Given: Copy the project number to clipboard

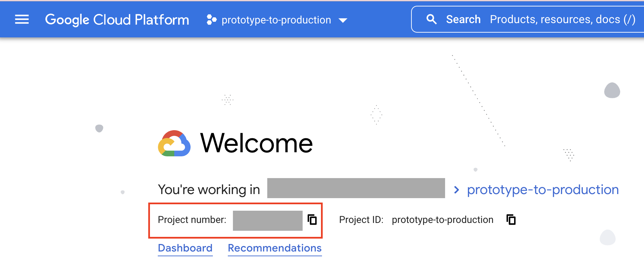Looking at the screenshot, I should point(312,220).
